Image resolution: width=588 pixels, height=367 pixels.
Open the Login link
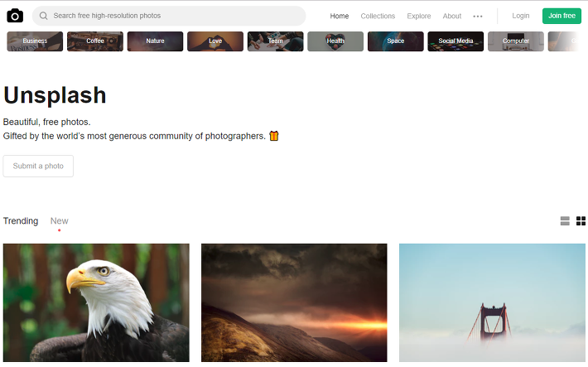pos(521,16)
